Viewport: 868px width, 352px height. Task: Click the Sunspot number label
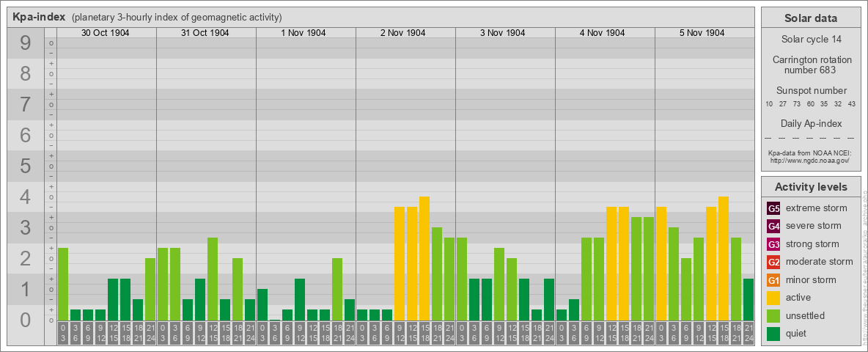811,91
